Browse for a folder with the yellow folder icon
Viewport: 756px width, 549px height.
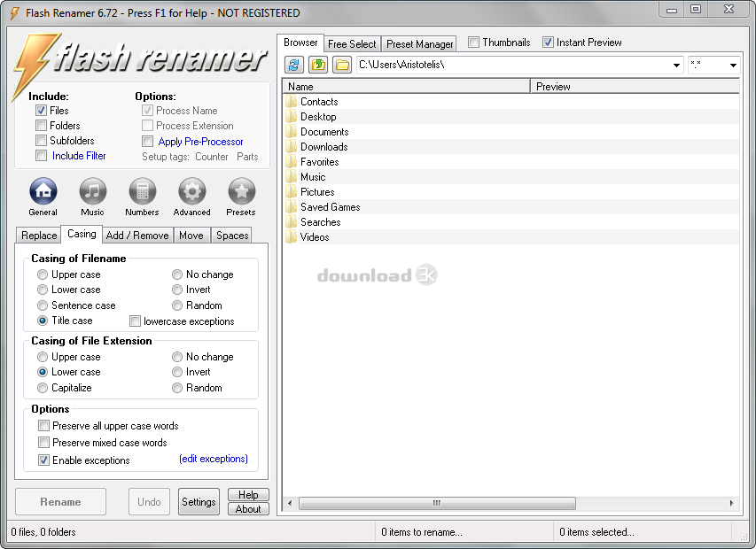click(x=342, y=65)
